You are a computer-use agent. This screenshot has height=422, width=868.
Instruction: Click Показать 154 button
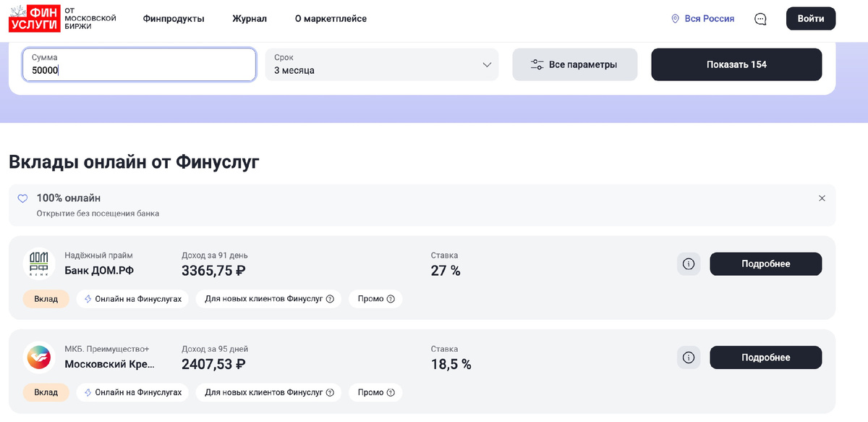[736, 64]
